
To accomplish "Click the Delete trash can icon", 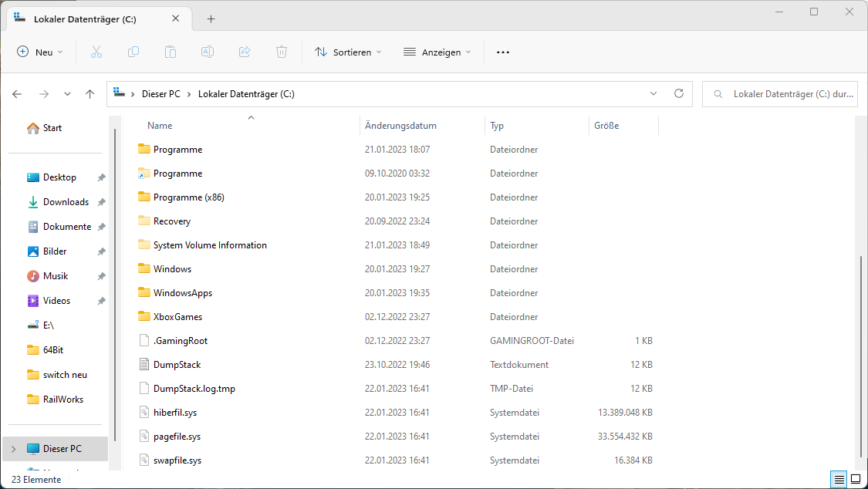I will pos(281,52).
